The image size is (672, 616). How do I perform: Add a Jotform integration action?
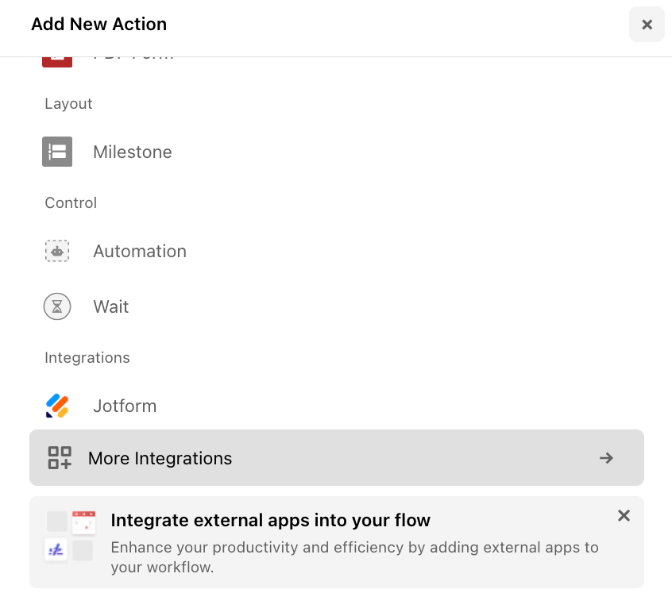[x=125, y=406]
